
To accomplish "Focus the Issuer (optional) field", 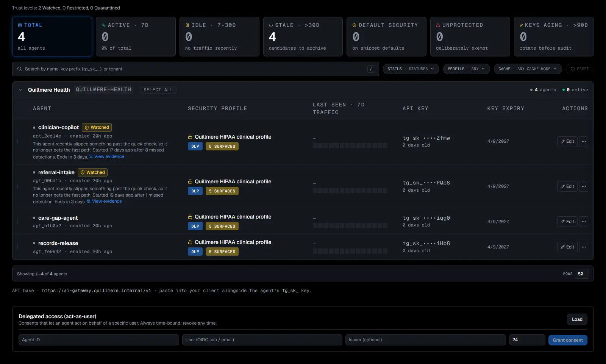I will click(x=425, y=340).
